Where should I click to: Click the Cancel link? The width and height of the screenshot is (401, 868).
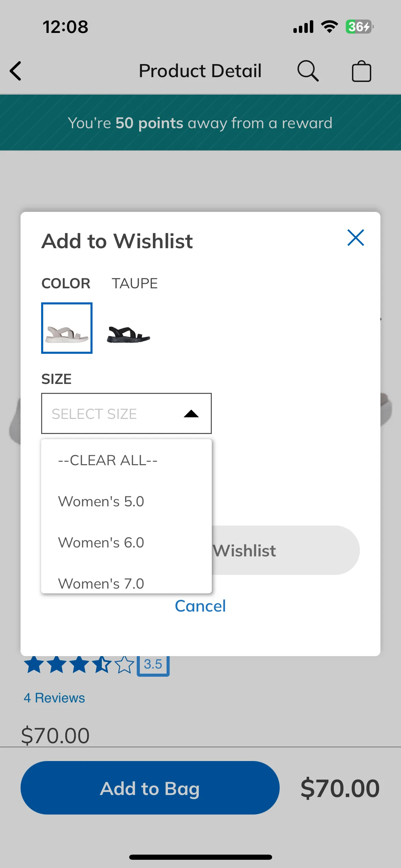[200, 606]
